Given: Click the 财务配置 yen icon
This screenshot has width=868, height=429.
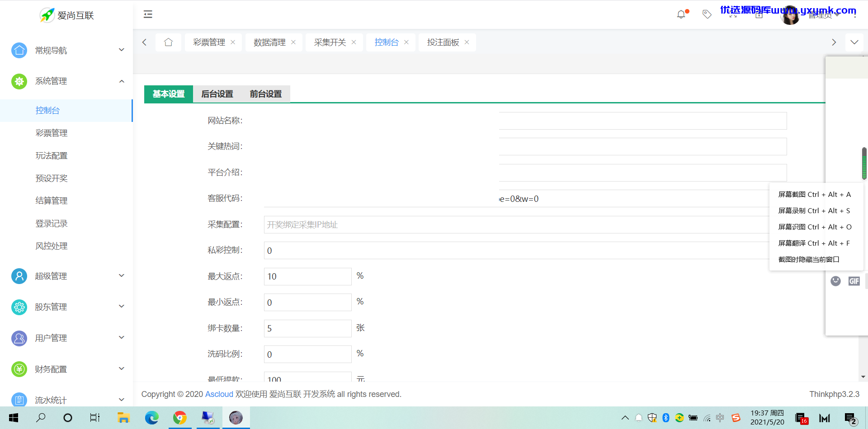Looking at the screenshot, I should (19, 369).
